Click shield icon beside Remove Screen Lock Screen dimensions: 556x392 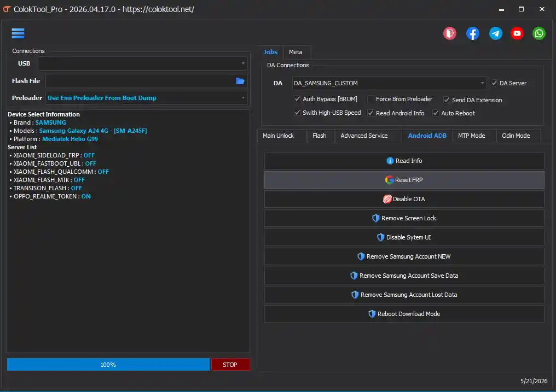(x=375, y=218)
